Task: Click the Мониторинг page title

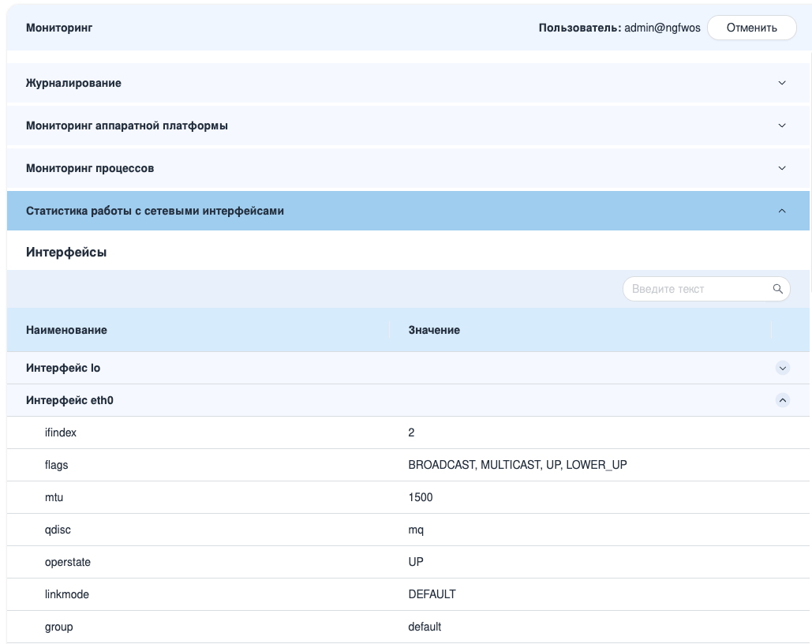Action: 59,28
